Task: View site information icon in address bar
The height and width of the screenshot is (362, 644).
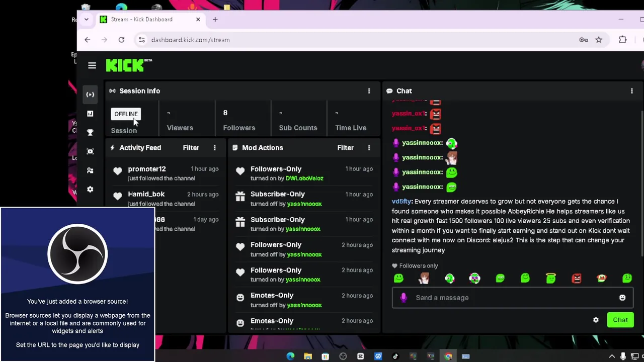Action: (x=142, y=40)
